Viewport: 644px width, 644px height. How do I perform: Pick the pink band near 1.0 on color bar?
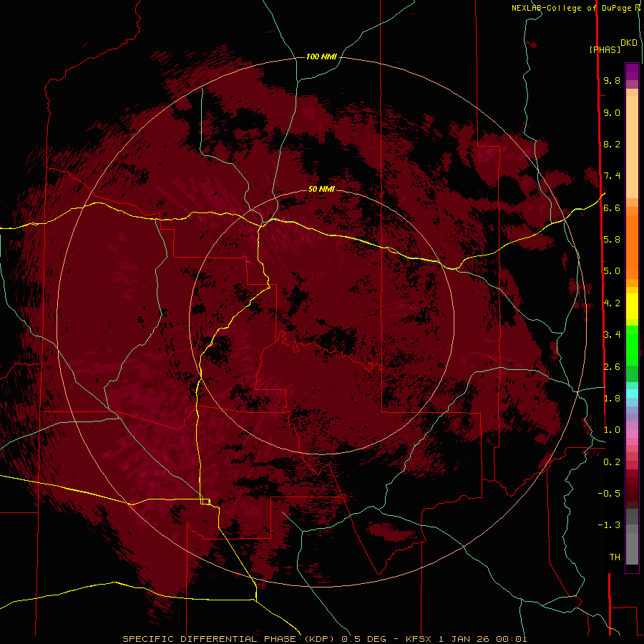[x=632, y=434]
